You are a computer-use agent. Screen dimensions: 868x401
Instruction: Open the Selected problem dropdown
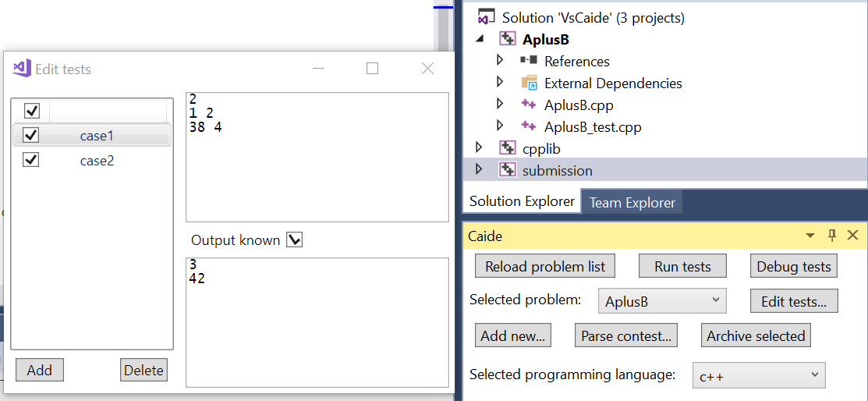tap(662, 300)
